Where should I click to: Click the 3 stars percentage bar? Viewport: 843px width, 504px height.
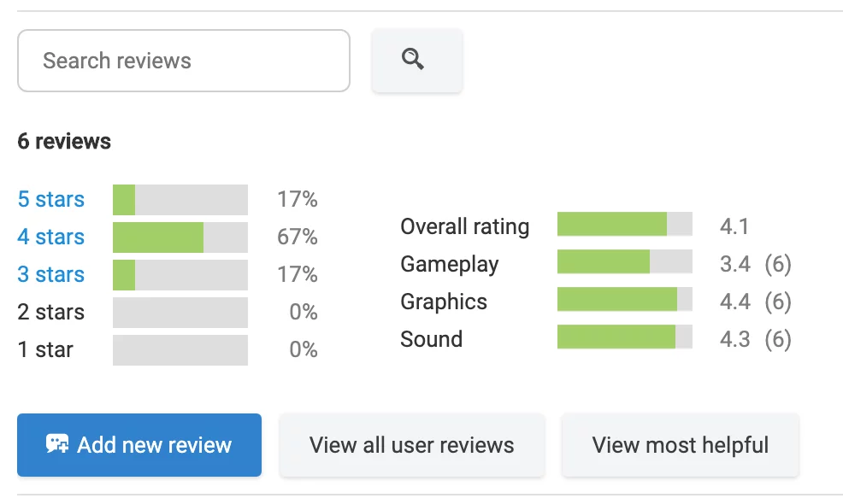pyautogui.click(x=180, y=275)
